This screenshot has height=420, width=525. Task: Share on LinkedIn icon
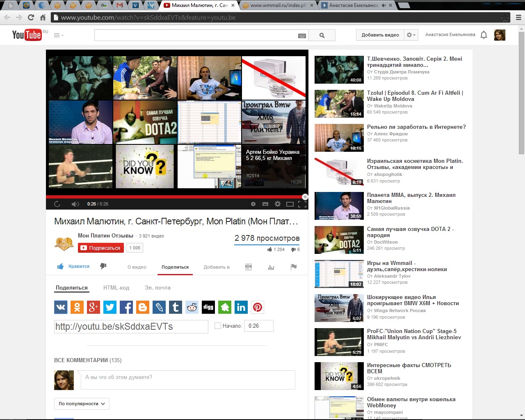point(241,307)
